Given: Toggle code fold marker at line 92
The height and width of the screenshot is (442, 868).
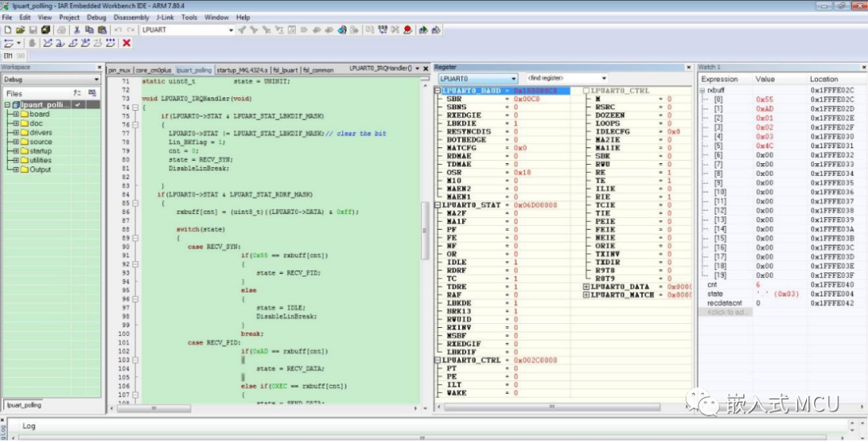Looking at the screenshot, I should tap(136, 264).
